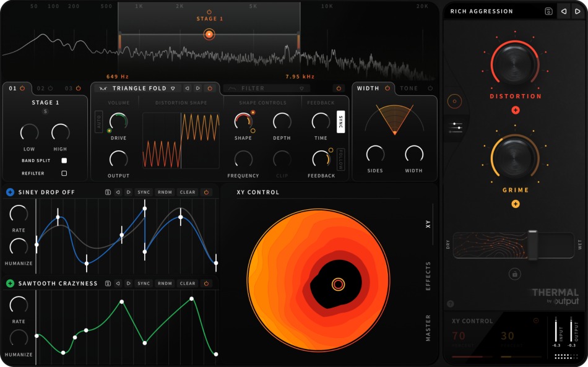Image resolution: width=588 pixels, height=367 pixels.
Task: Open the Filter type dropdown
Action: click(x=302, y=88)
